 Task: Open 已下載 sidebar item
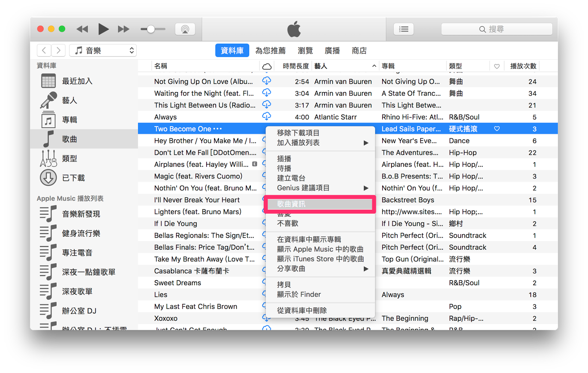pyautogui.click(x=84, y=178)
